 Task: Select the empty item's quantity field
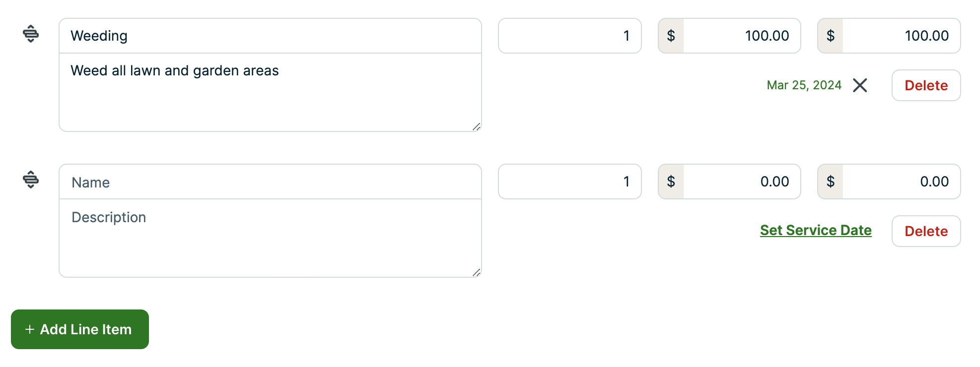(569, 182)
